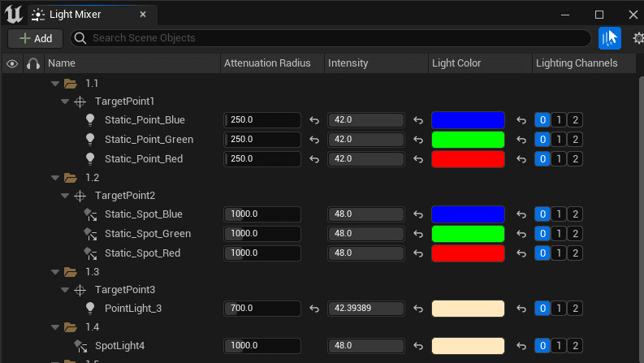Focus the Search Scene Objects field
The width and height of the screenshot is (644, 363).
(331, 38)
